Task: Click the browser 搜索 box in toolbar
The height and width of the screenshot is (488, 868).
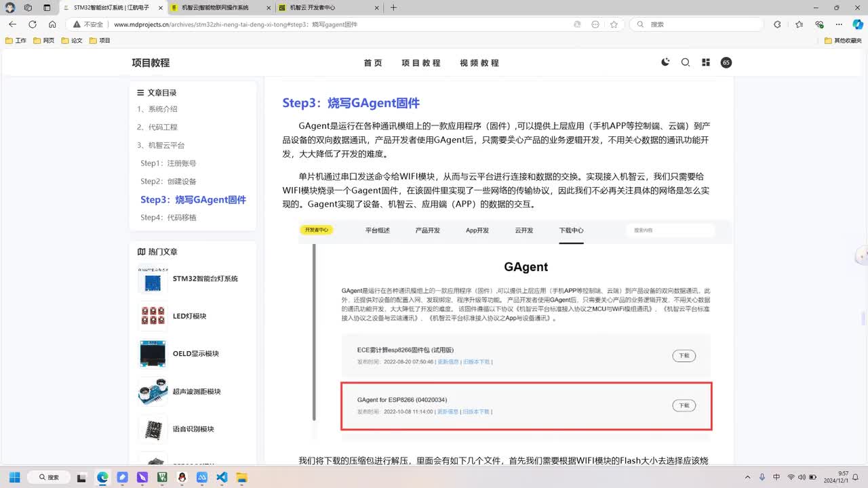Action: [696, 24]
